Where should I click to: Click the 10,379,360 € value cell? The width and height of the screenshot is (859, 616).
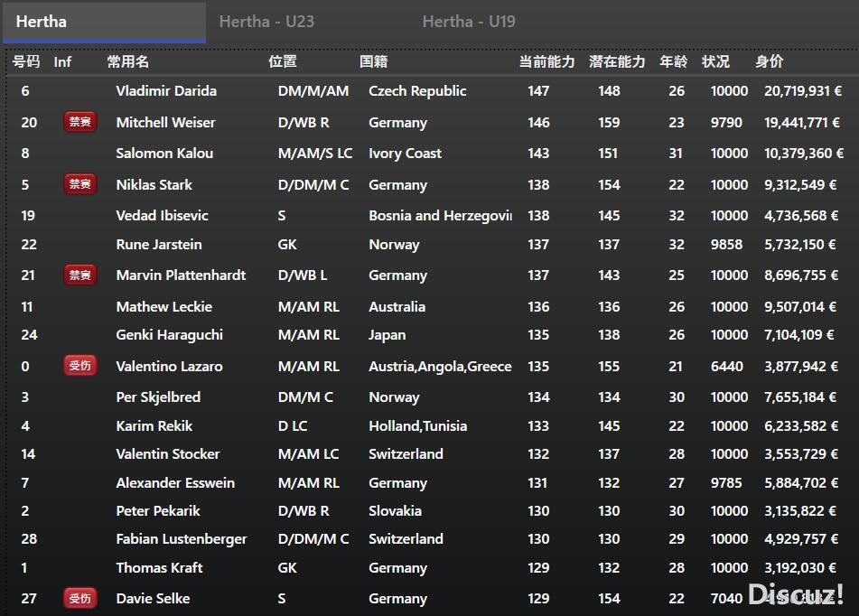click(804, 154)
